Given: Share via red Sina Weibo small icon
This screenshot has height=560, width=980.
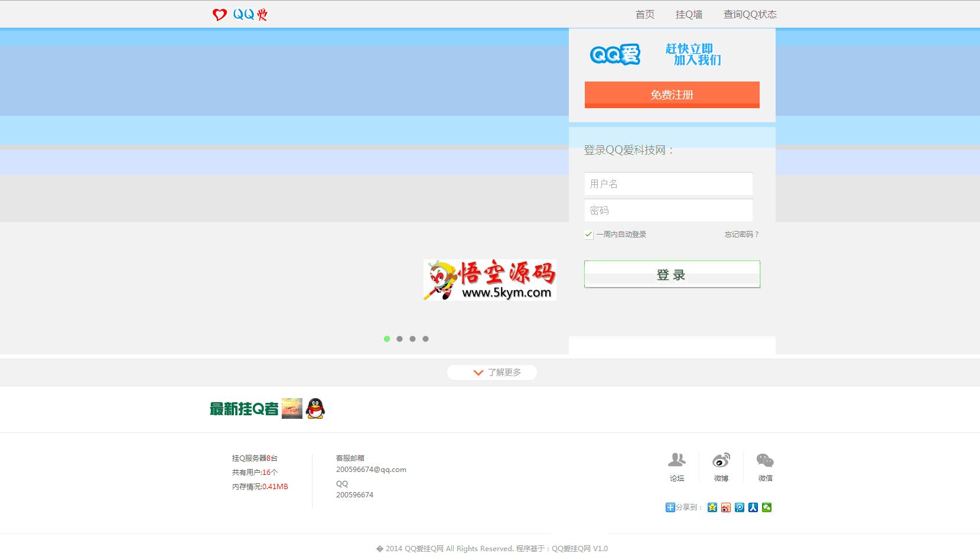Looking at the screenshot, I should click(726, 507).
